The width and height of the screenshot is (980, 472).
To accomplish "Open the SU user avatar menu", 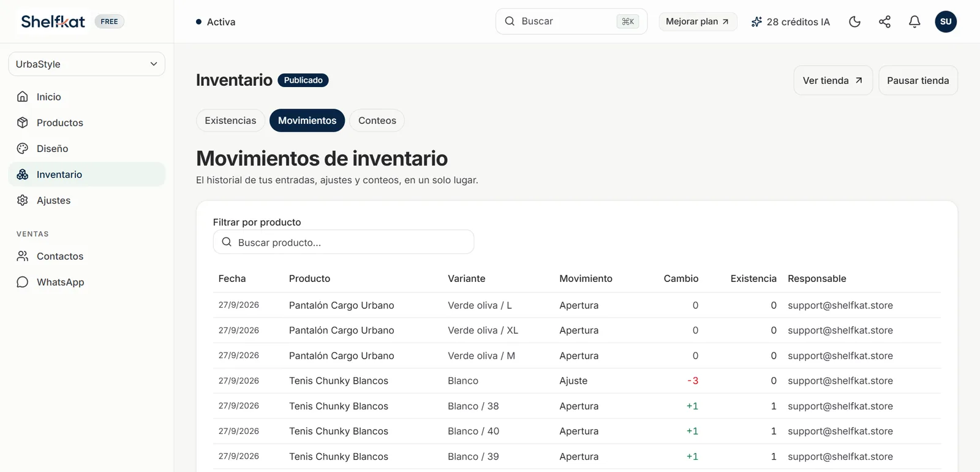I will (946, 21).
